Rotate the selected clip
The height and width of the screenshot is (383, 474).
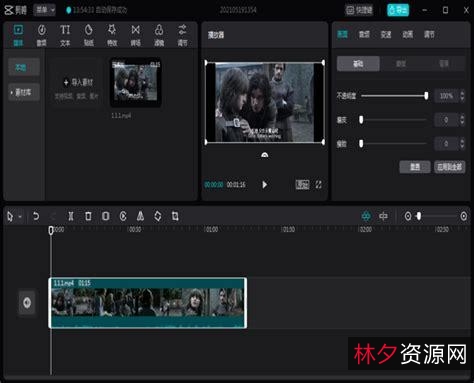[158, 216]
